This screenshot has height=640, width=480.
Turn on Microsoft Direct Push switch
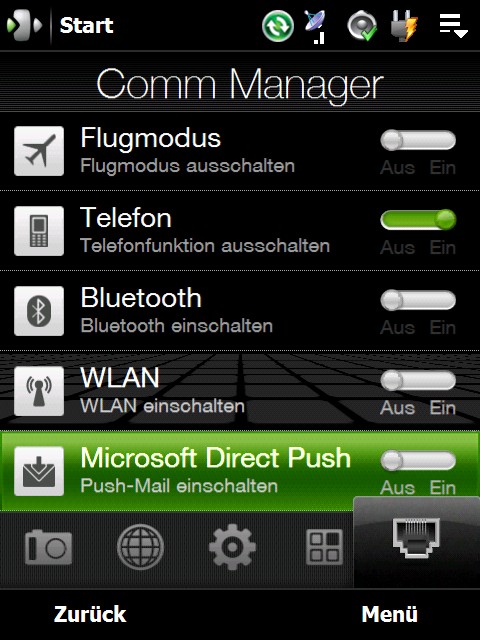coord(418,460)
